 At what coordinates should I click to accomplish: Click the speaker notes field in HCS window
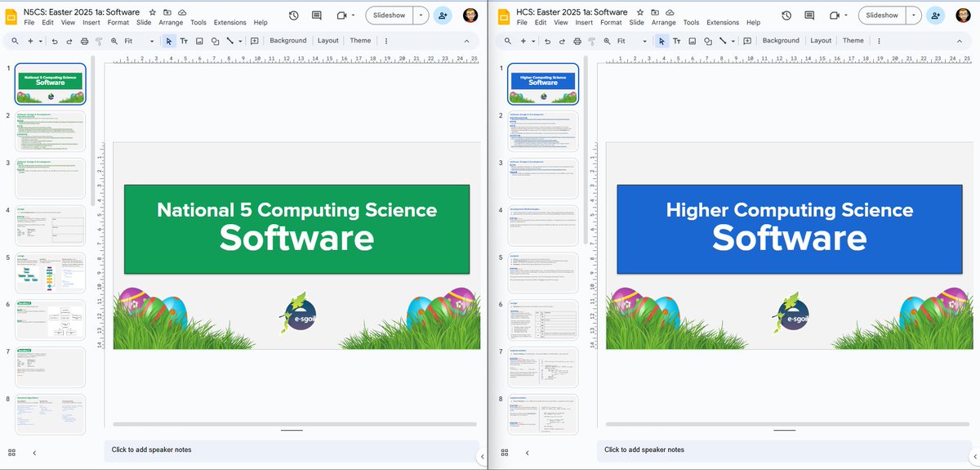[x=785, y=450]
